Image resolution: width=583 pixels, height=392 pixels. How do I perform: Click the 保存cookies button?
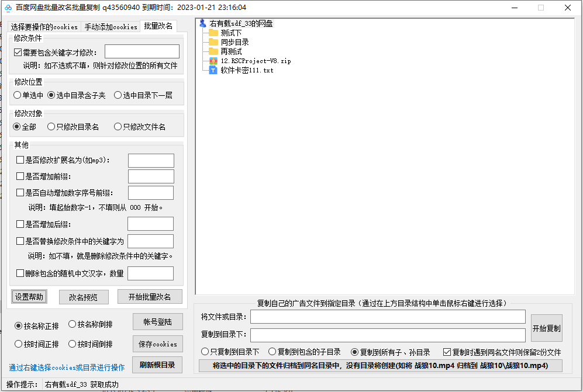(158, 344)
